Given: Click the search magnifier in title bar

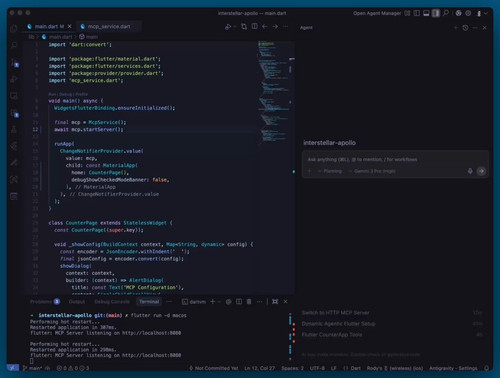Looking at the screenshot, I should pyautogui.click(x=446, y=13).
